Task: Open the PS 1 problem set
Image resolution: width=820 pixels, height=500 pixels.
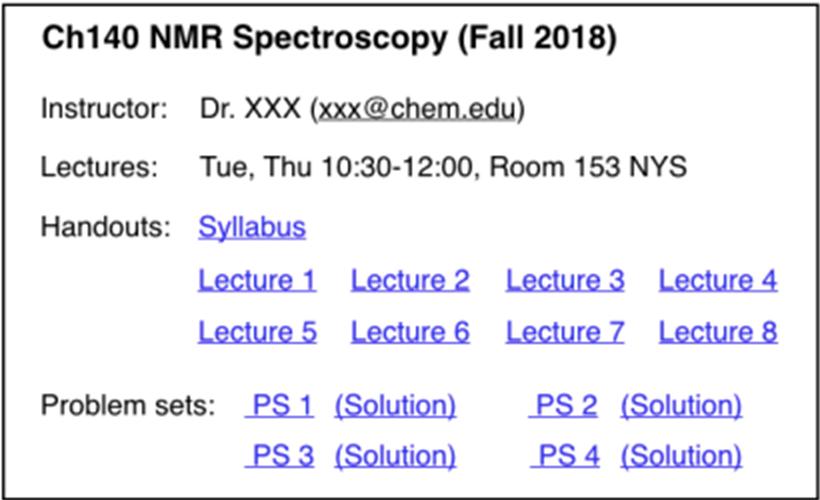Action: click(x=279, y=405)
